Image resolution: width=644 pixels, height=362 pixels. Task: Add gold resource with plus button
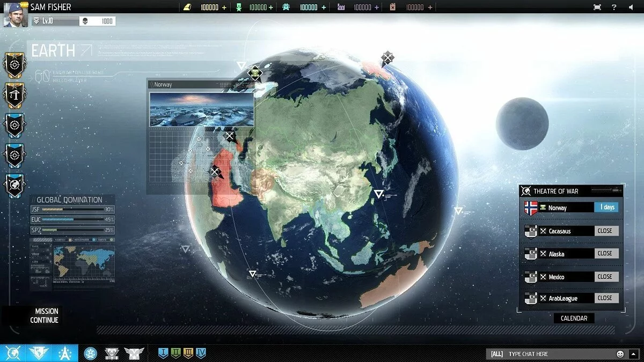tap(224, 8)
